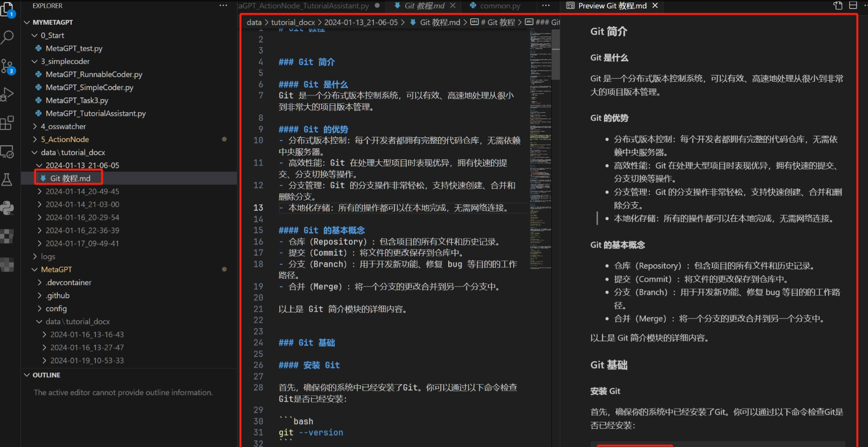Open the Remote Explorer view
868x447 pixels.
click(x=7, y=152)
